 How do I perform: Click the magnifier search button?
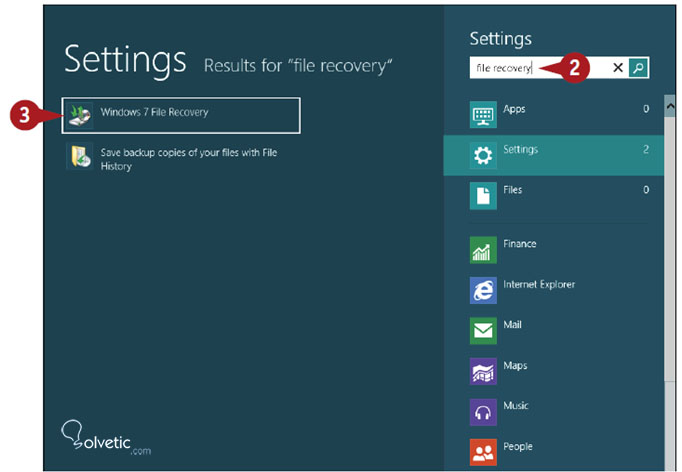[x=639, y=67]
